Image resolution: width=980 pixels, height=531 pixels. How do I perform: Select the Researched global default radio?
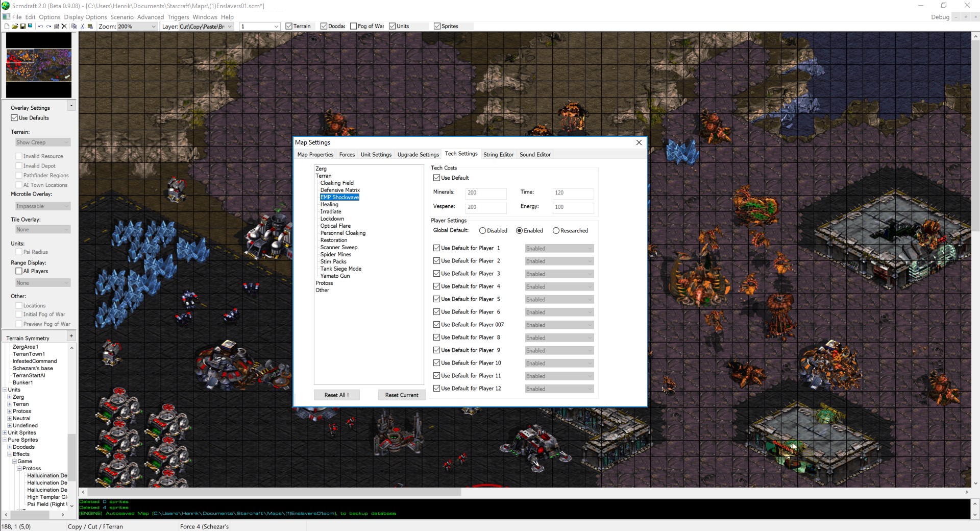point(556,231)
